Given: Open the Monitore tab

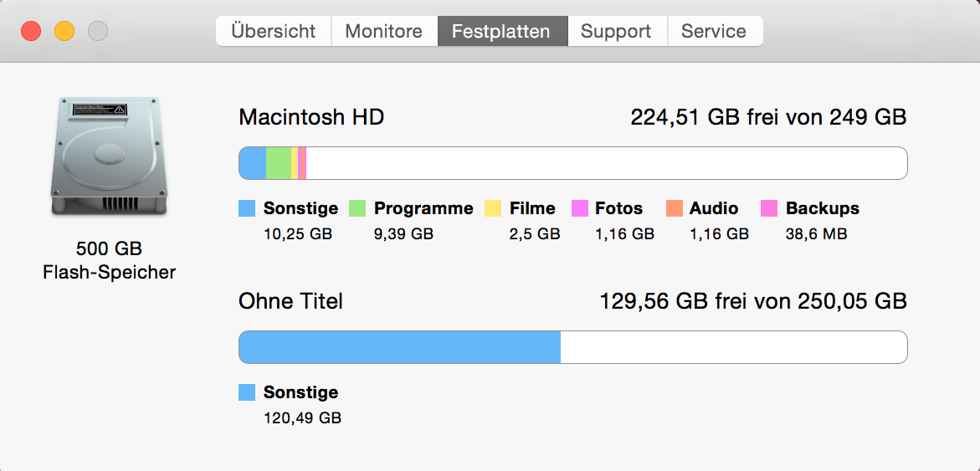Looking at the screenshot, I should 383,32.
